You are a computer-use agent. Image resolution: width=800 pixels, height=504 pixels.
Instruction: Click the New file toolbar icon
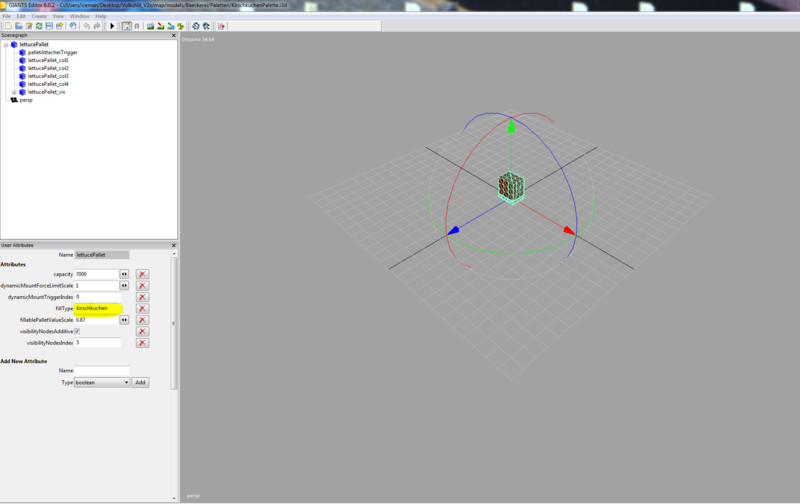coord(7,26)
